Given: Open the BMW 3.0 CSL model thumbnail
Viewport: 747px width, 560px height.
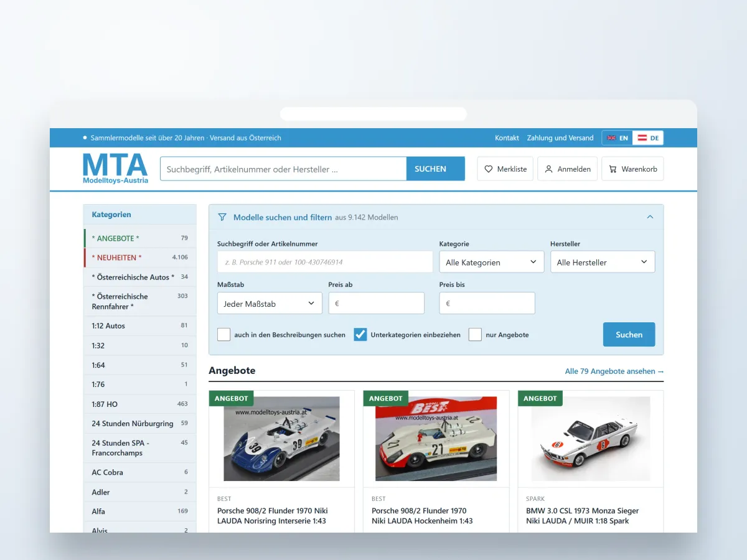Looking at the screenshot, I should click(x=591, y=439).
